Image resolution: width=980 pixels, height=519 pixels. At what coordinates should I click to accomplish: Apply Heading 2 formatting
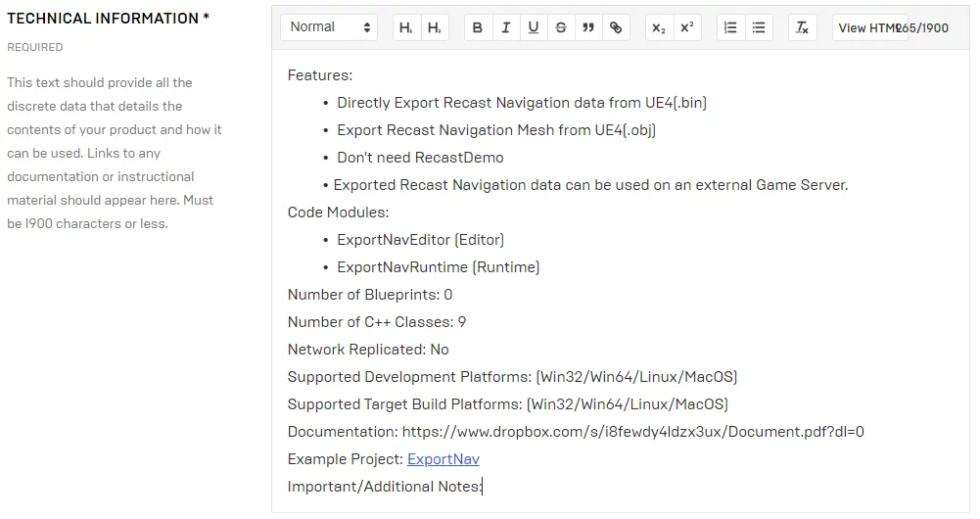pos(434,28)
